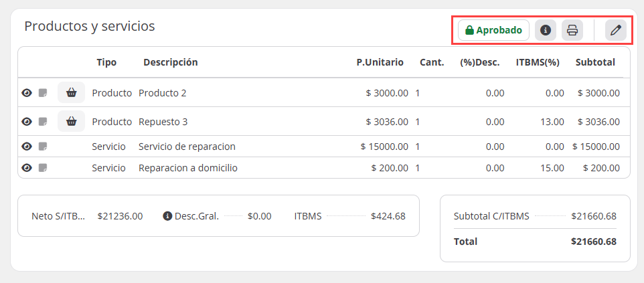Click the green Aprobado status button
The image size is (644, 283).
coord(493,30)
